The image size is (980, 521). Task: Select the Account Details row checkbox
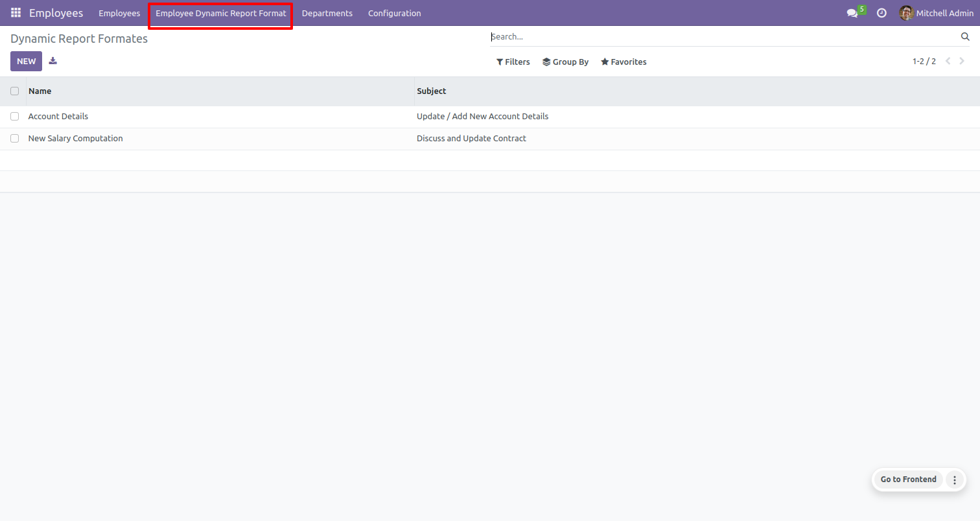coord(14,117)
